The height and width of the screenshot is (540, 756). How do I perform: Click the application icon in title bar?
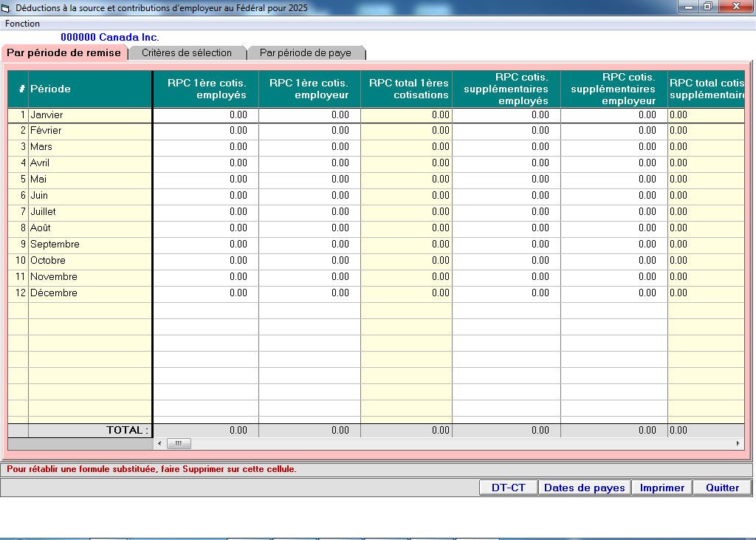7,7
